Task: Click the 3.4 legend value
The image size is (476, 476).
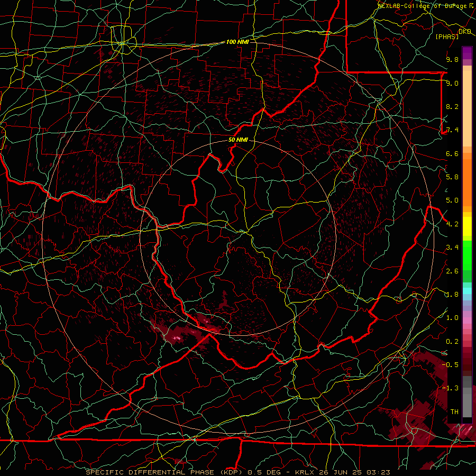Action: pyautogui.click(x=452, y=248)
